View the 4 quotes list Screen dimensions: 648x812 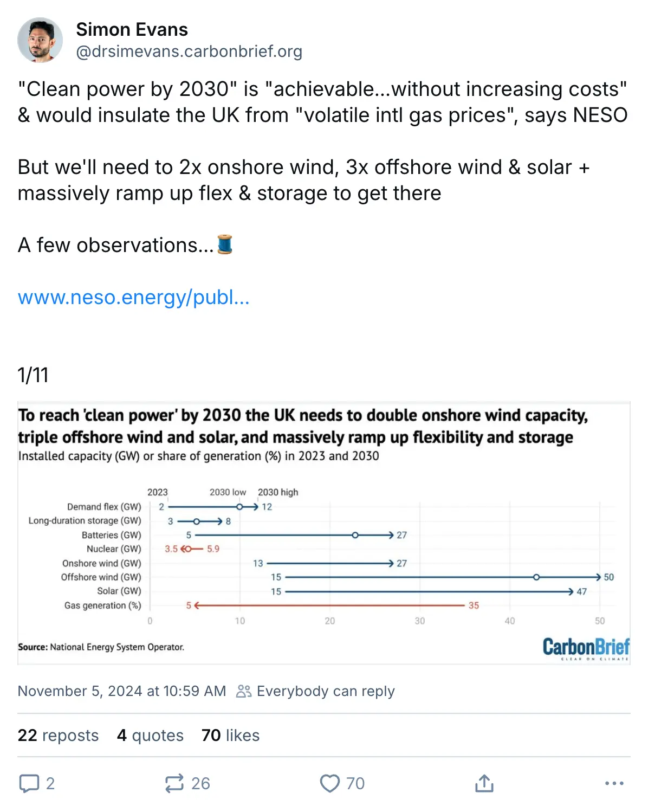150,735
